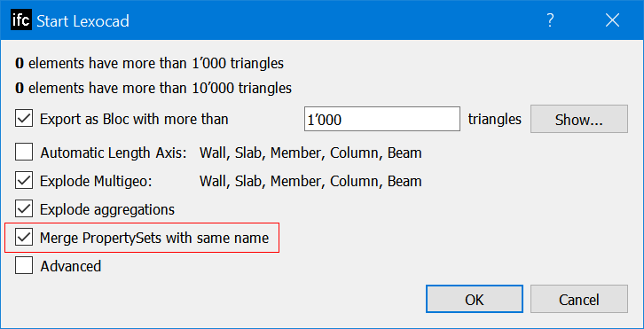Image resolution: width=644 pixels, height=329 pixels.
Task: Toggle the Merge PropertySets with same name checkbox
Action: (24, 238)
